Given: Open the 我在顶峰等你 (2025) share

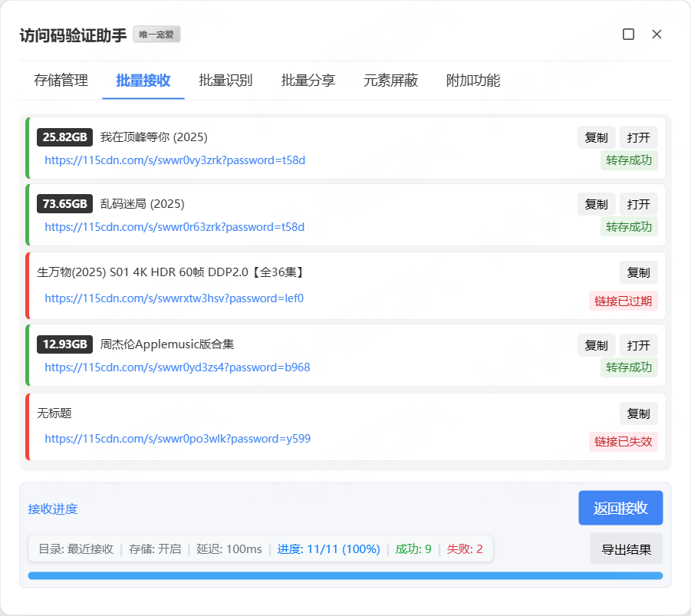Looking at the screenshot, I should coord(638,138).
